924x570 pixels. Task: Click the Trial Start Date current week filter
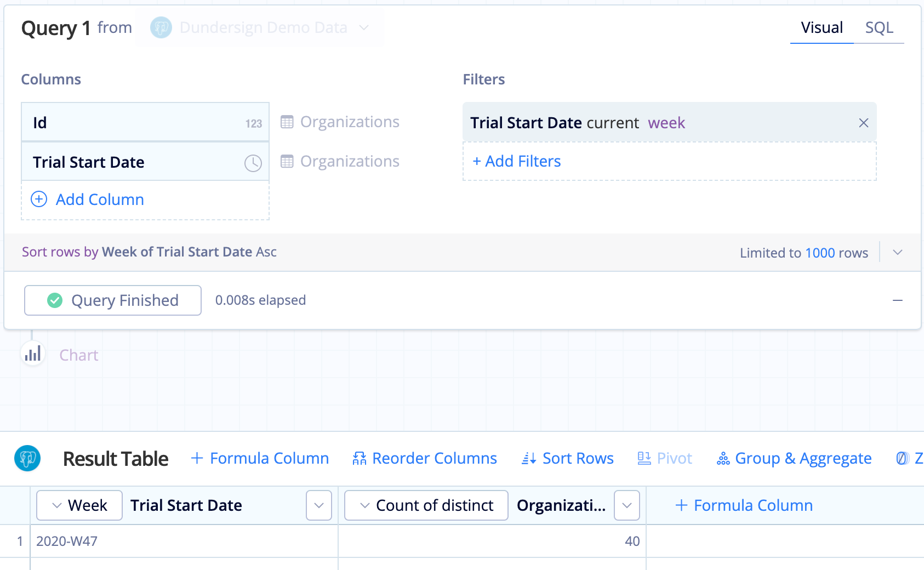pyautogui.click(x=670, y=122)
